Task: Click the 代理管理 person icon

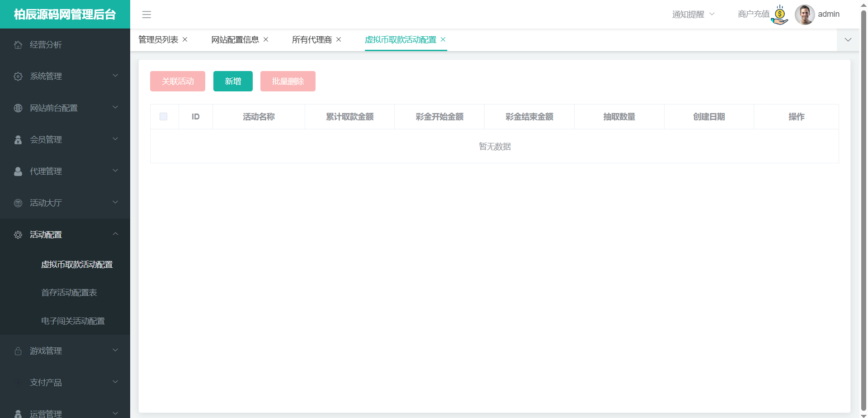Action: pyautogui.click(x=18, y=171)
